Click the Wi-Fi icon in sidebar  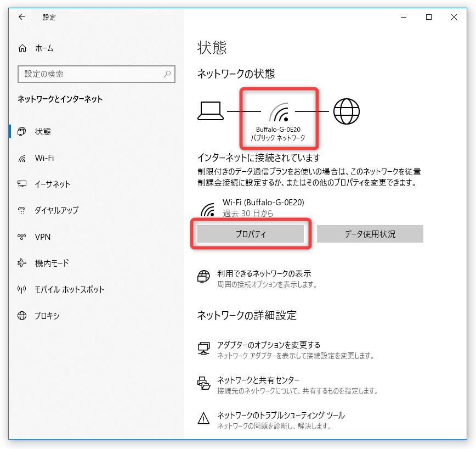pos(22,158)
